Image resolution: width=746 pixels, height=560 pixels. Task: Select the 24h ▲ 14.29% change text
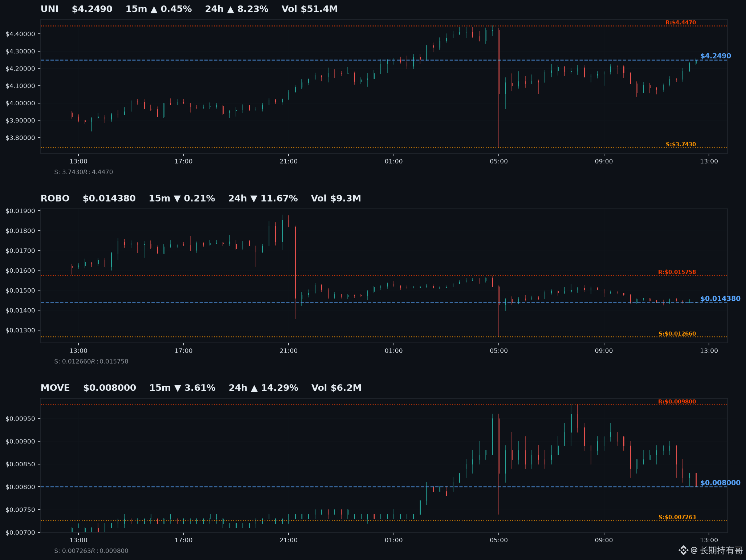264,388
